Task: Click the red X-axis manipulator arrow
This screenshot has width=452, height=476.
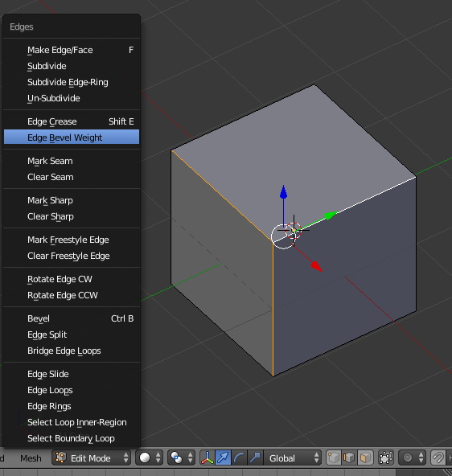Action: [317, 266]
